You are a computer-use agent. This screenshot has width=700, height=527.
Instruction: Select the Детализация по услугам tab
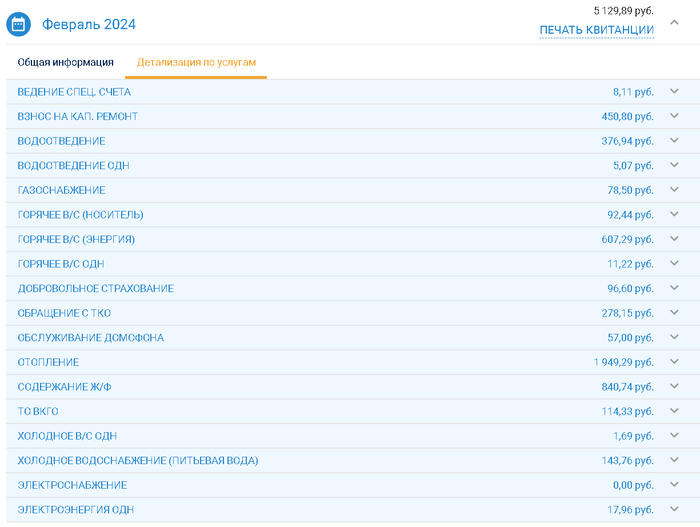click(196, 62)
